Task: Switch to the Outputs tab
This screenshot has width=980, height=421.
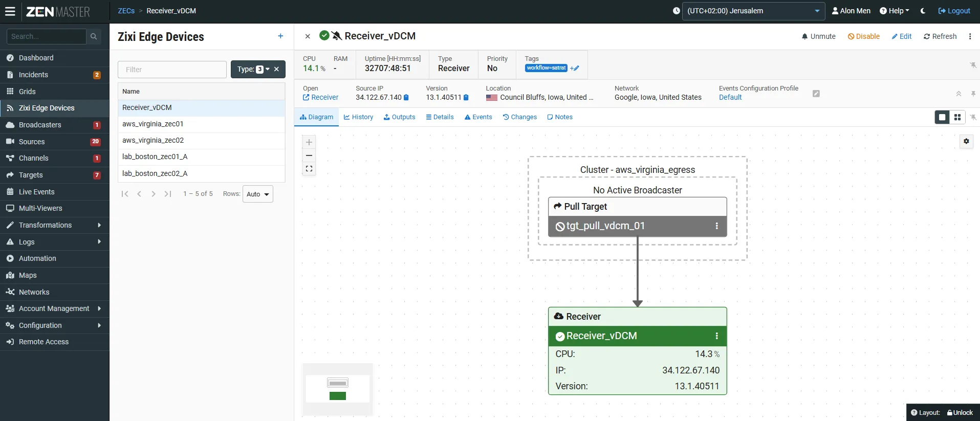Action: point(399,117)
